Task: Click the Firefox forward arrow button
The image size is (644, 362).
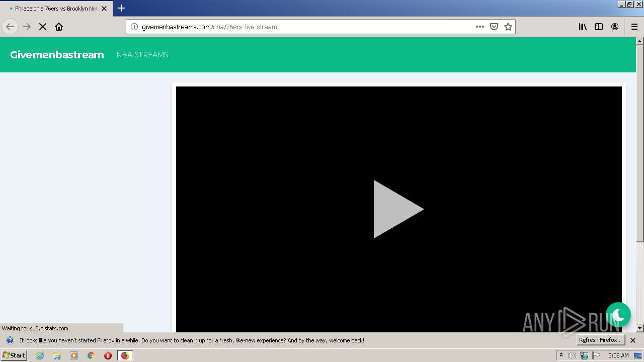Action: [27, 27]
